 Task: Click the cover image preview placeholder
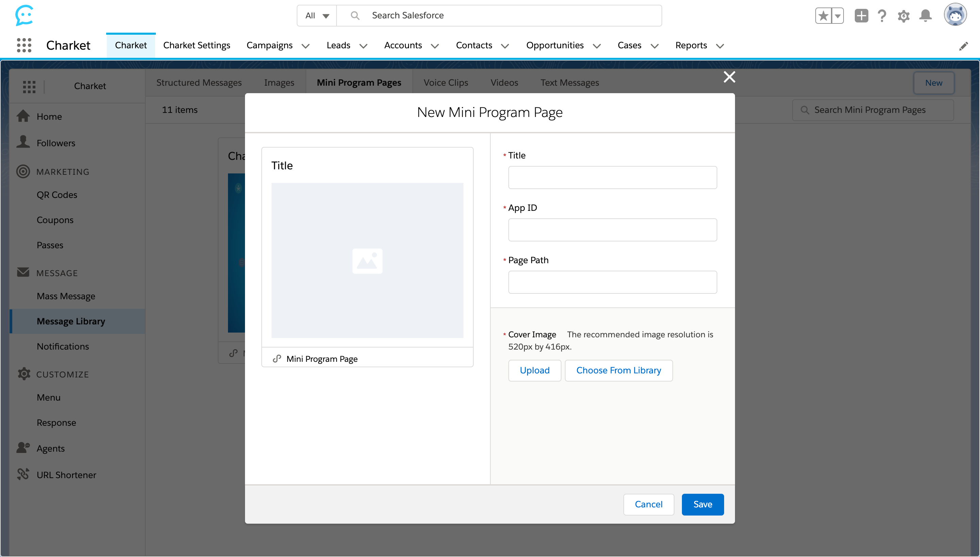click(x=367, y=260)
